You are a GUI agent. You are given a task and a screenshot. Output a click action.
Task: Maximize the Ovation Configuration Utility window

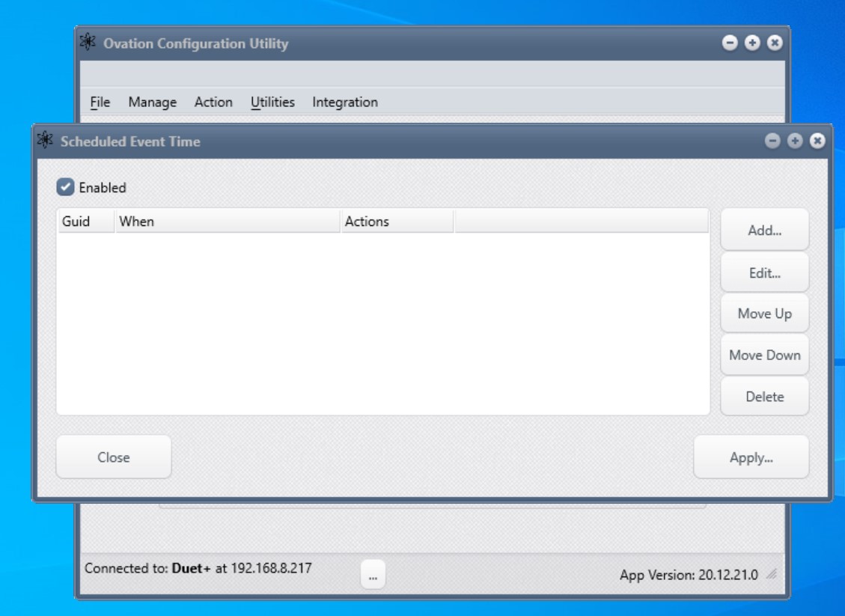click(752, 43)
